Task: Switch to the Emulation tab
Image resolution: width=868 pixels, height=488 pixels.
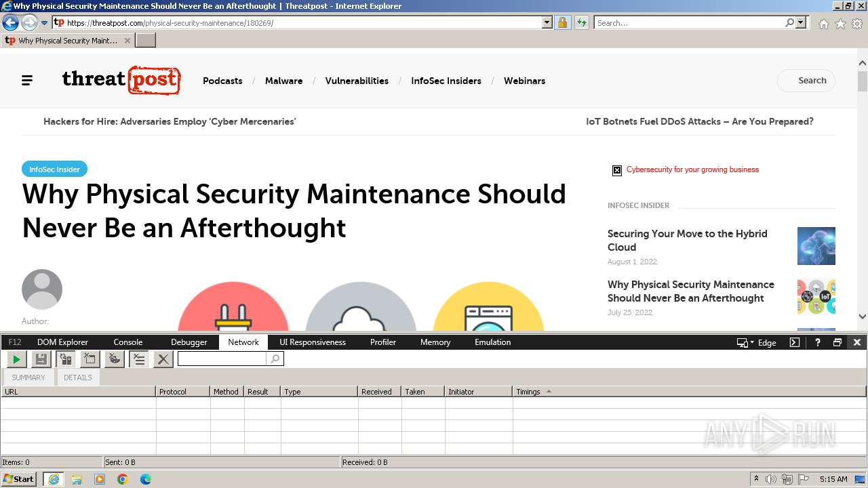Action: coord(493,342)
